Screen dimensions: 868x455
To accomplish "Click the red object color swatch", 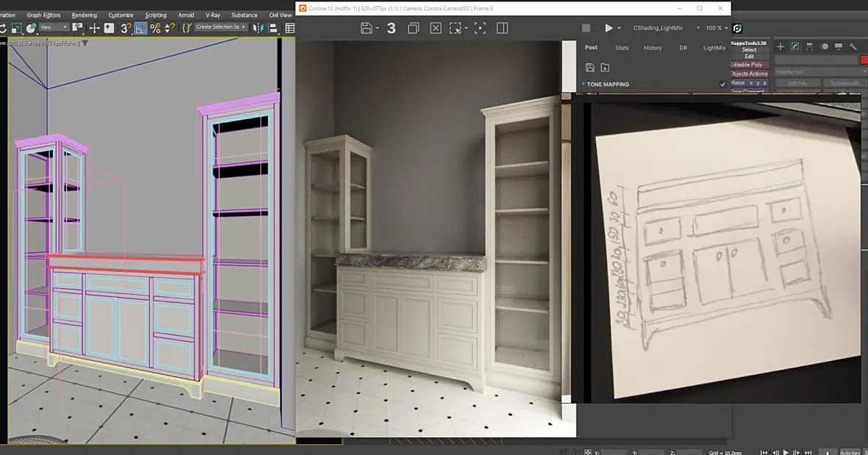I will pyautogui.click(x=864, y=60).
